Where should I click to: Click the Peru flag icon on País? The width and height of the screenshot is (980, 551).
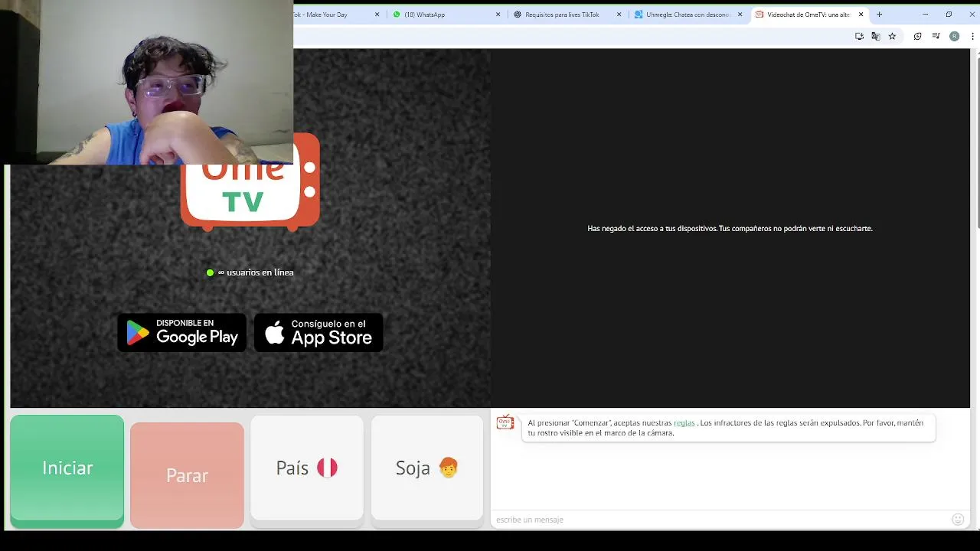[327, 468]
